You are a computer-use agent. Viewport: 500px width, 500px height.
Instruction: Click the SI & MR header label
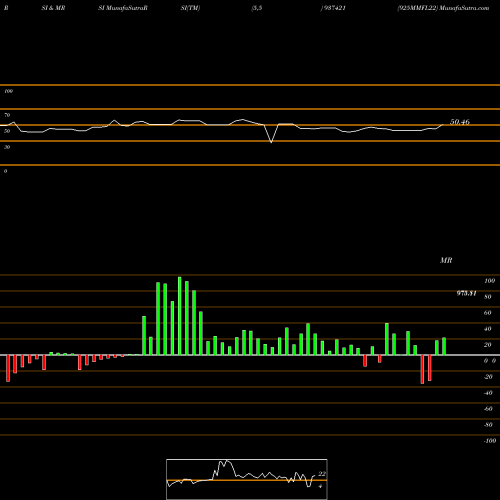(53, 8)
